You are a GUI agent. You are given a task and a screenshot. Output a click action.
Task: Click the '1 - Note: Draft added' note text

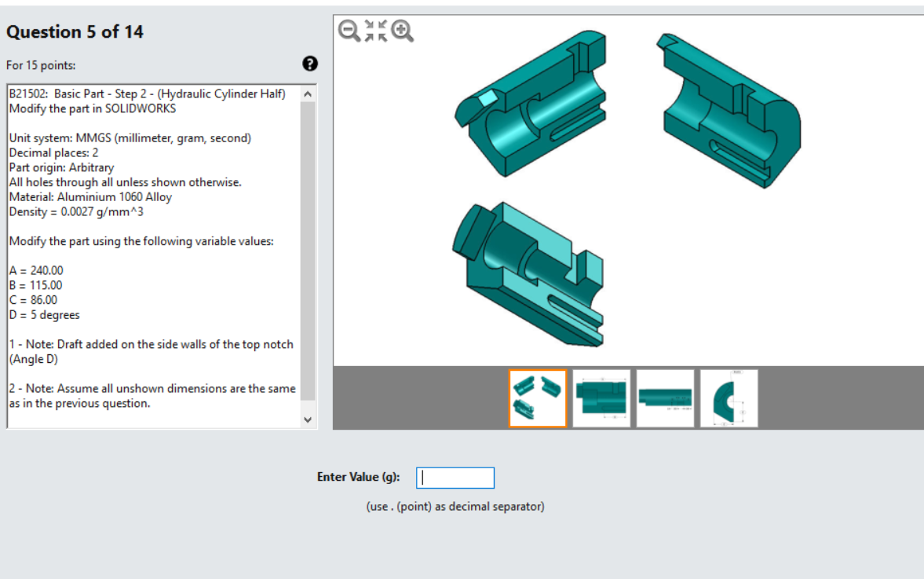click(151, 351)
